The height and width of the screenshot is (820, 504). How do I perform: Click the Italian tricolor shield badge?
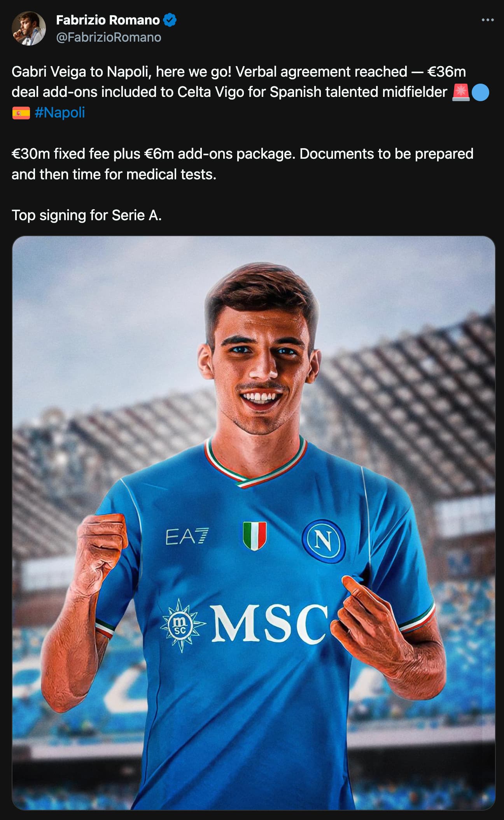pyautogui.click(x=255, y=536)
